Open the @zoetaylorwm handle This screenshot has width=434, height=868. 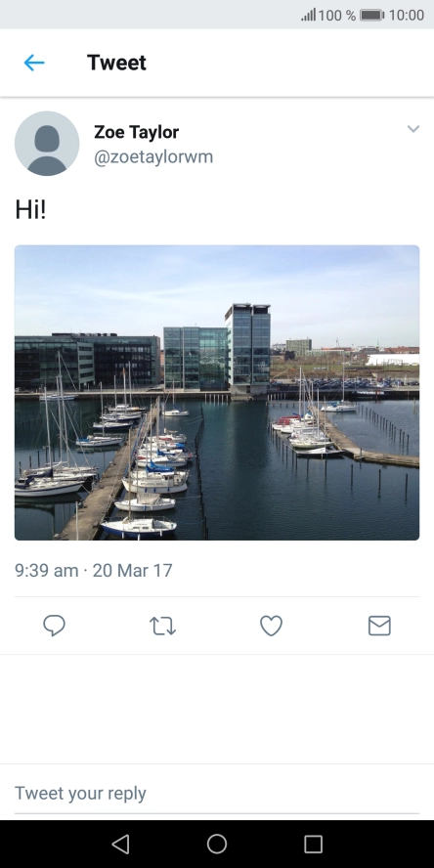(x=153, y=157)
